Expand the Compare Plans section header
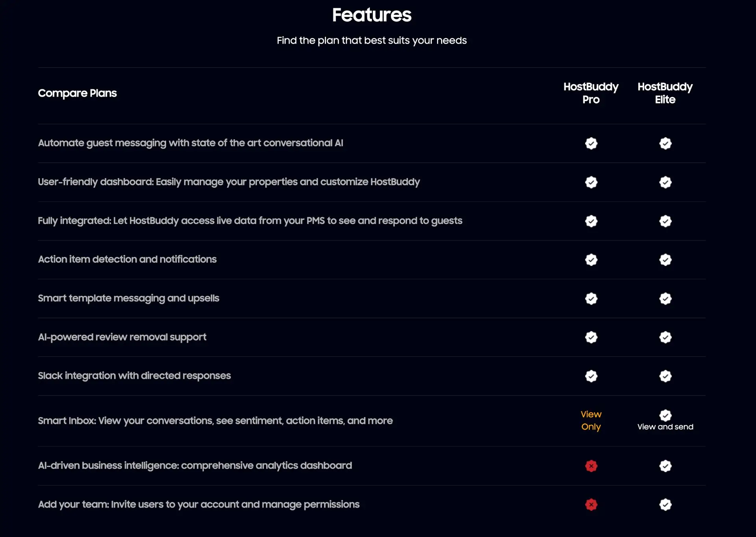 pos(77,93)
